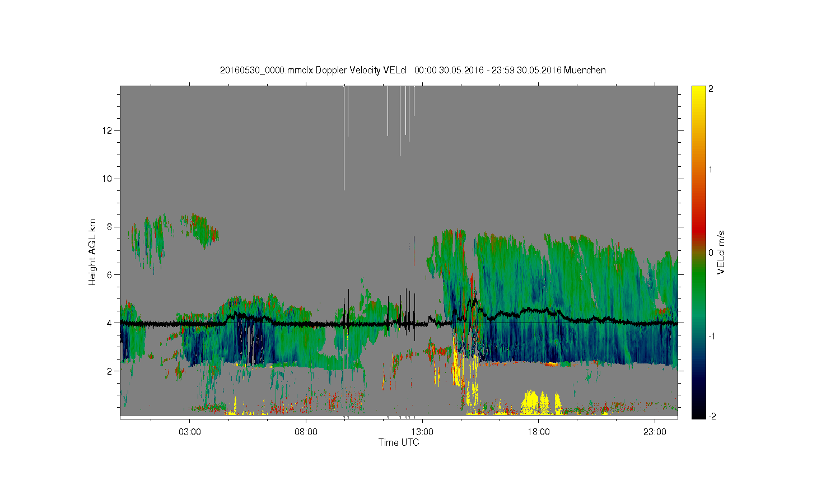840x504 pixels.
Task: Click the Doppler velocity color scale bar
Action: pyautogui.click(x=698, y=252)
